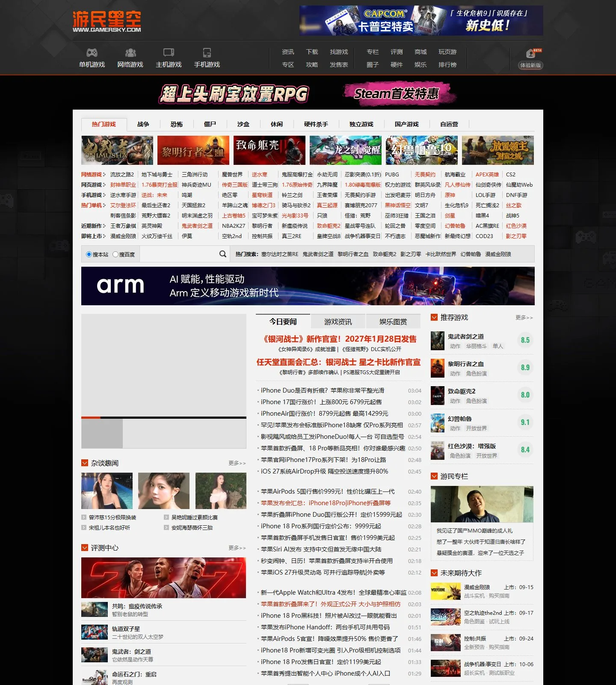Screen dimensions: 616x685
Task: Open the 致命躯壳II hot game banner
Action: (269, 150)
